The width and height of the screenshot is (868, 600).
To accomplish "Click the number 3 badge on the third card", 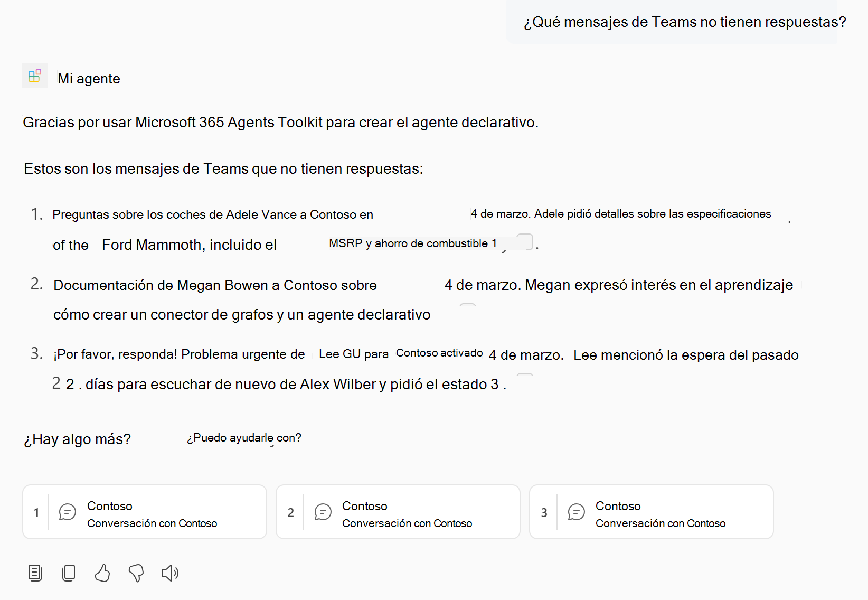I will tap(544, 512).
